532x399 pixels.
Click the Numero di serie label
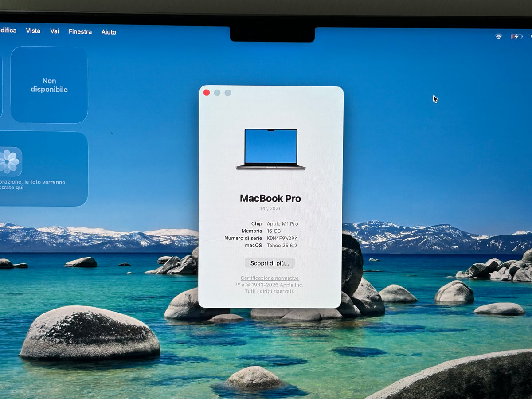click(x=243, y=238)
